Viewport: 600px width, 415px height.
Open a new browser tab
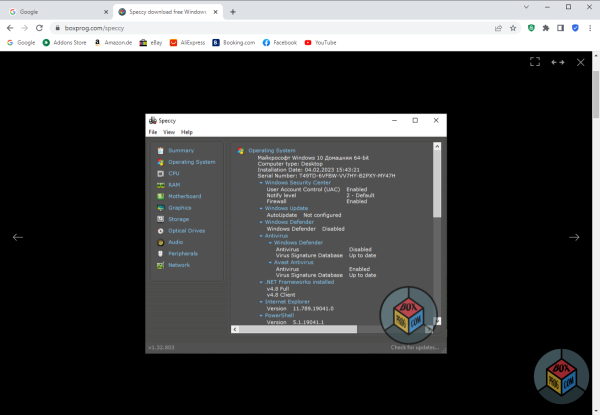(233, 12)
